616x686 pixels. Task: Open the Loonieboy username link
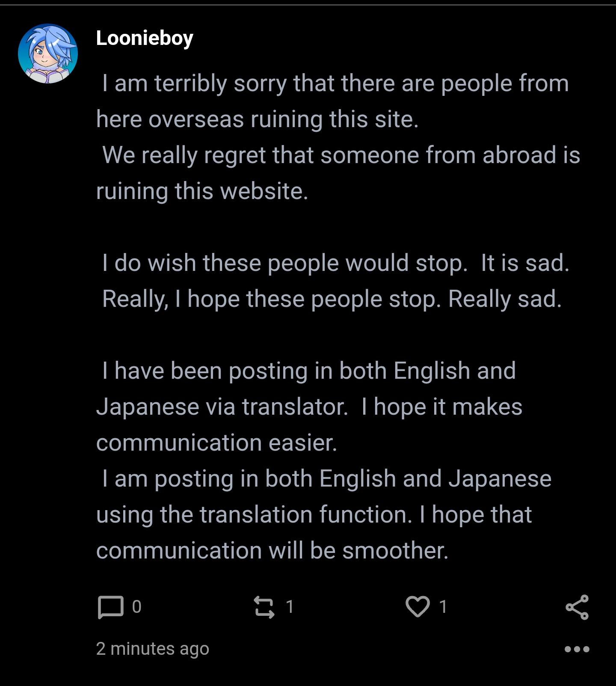coord(145,38)
